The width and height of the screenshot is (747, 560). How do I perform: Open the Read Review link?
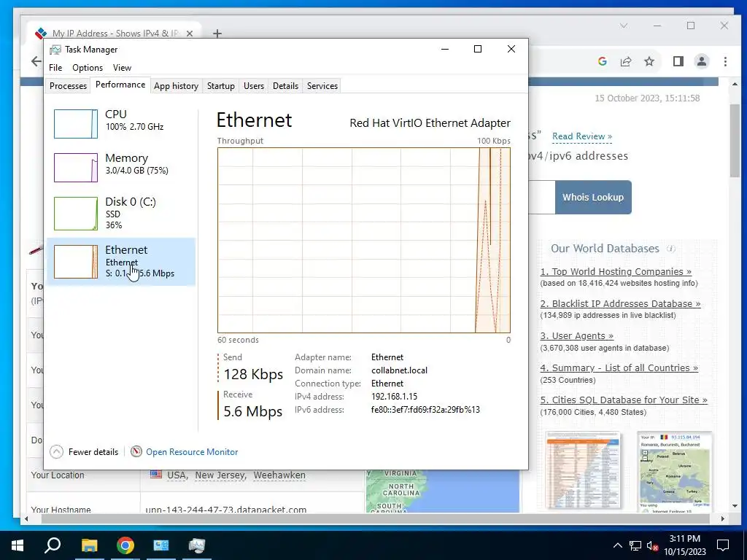(x=582, y=136)
